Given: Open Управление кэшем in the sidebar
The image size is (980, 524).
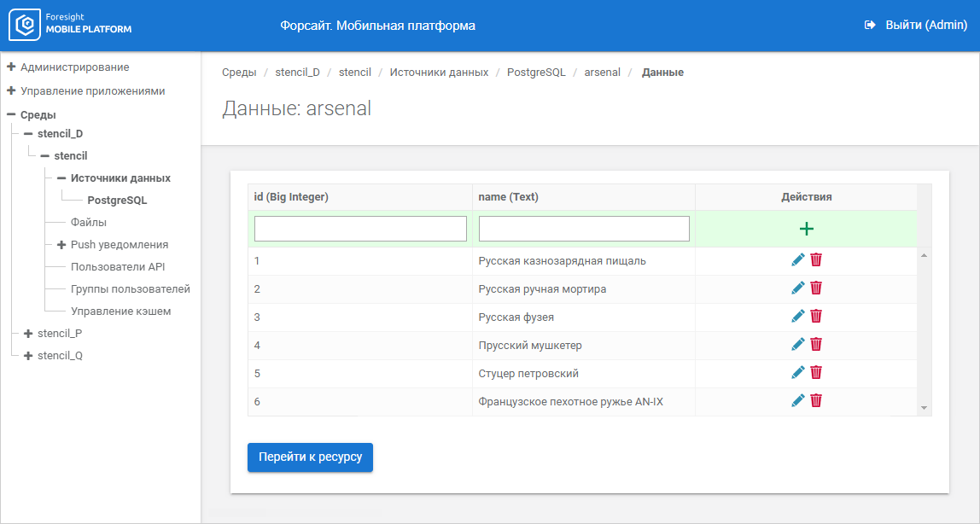Looking at the screenshot, I should click(120, 311).
